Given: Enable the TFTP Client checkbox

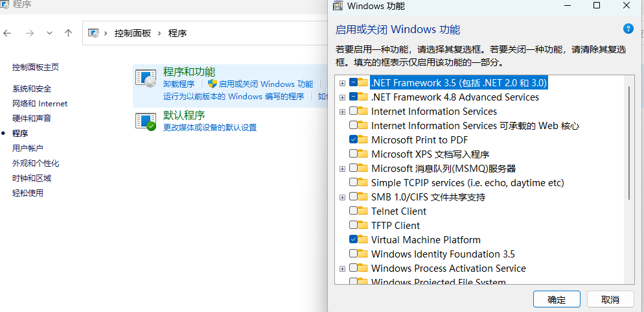Looking at the screenshot, I should point(353,225).
